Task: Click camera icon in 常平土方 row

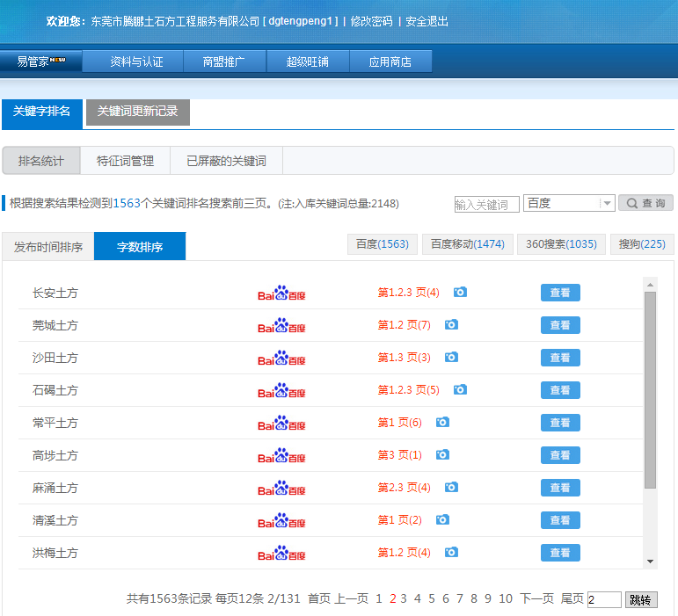Action: click(x=442, y=422)
